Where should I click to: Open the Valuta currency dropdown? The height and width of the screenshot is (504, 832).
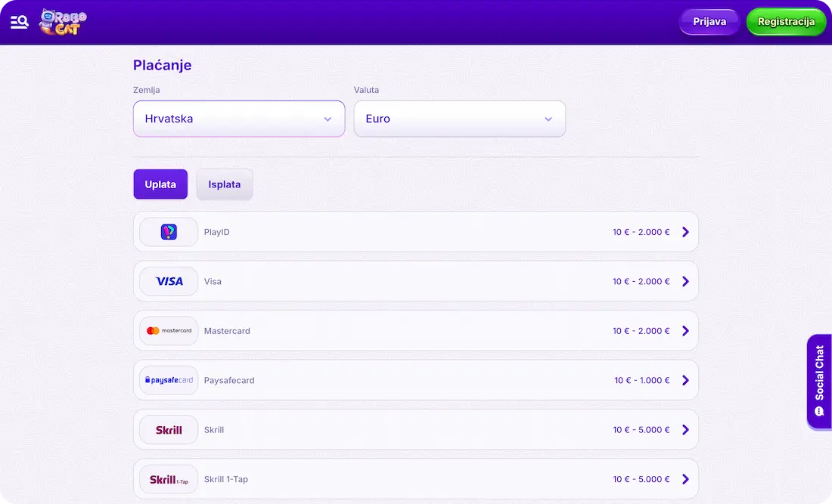pyautogui.click(x=459, y=119)
